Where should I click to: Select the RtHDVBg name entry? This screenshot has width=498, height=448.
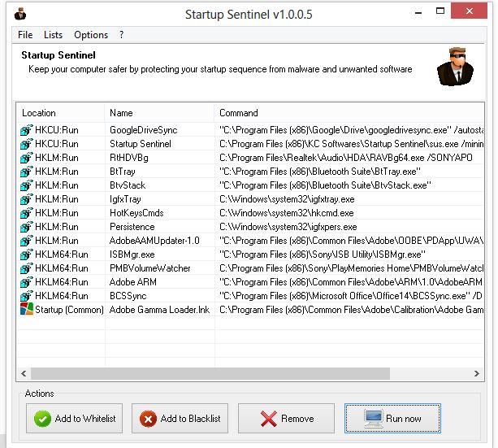129,158
